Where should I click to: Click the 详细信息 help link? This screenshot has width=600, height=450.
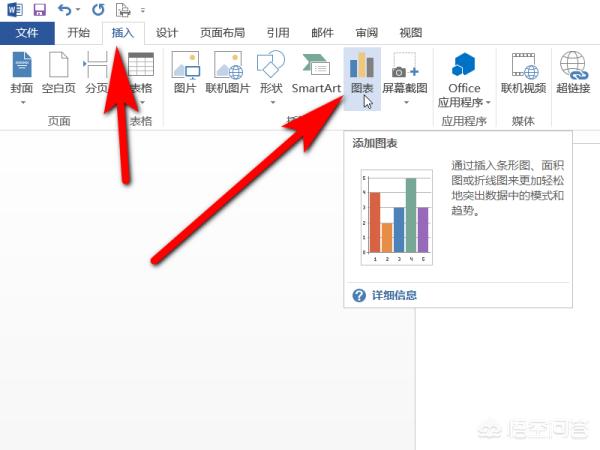[x=394, y=295]
